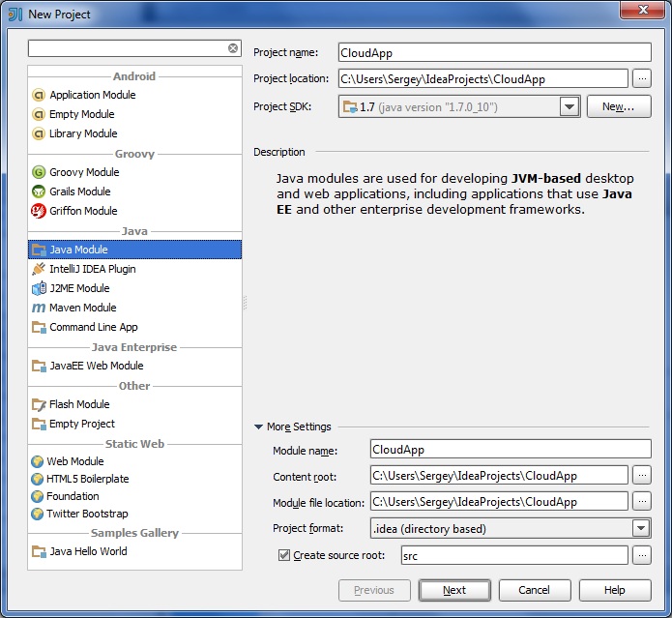Select Maven Module from the list
Image resolution: width=672 pixels, height=618 pixels.
click(x=134, y=308)
